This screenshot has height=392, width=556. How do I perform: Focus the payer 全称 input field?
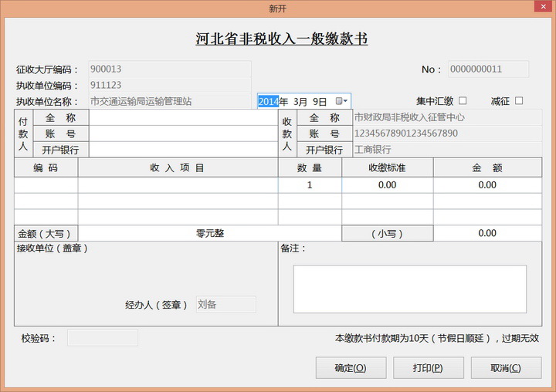tap(183, 117)
